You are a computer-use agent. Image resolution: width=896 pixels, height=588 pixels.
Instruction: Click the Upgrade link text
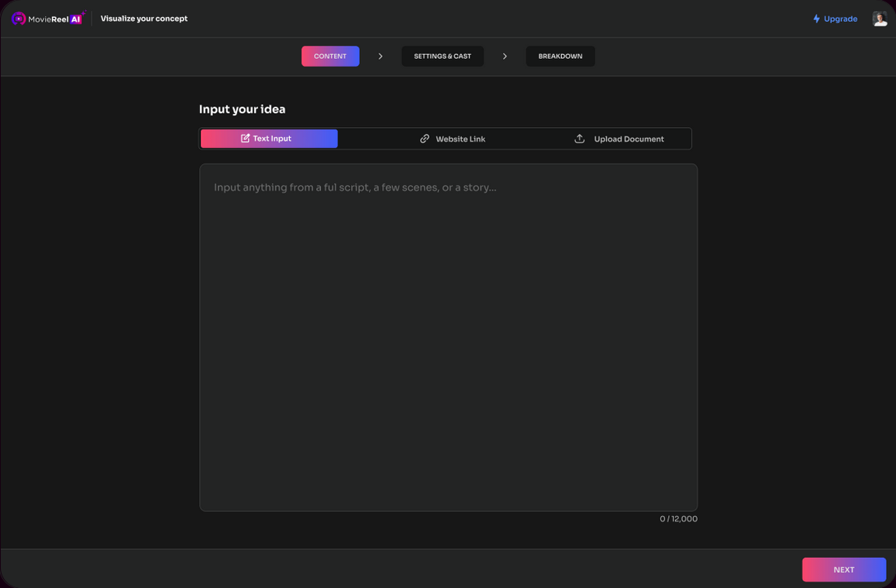click(x=840, y=19)
